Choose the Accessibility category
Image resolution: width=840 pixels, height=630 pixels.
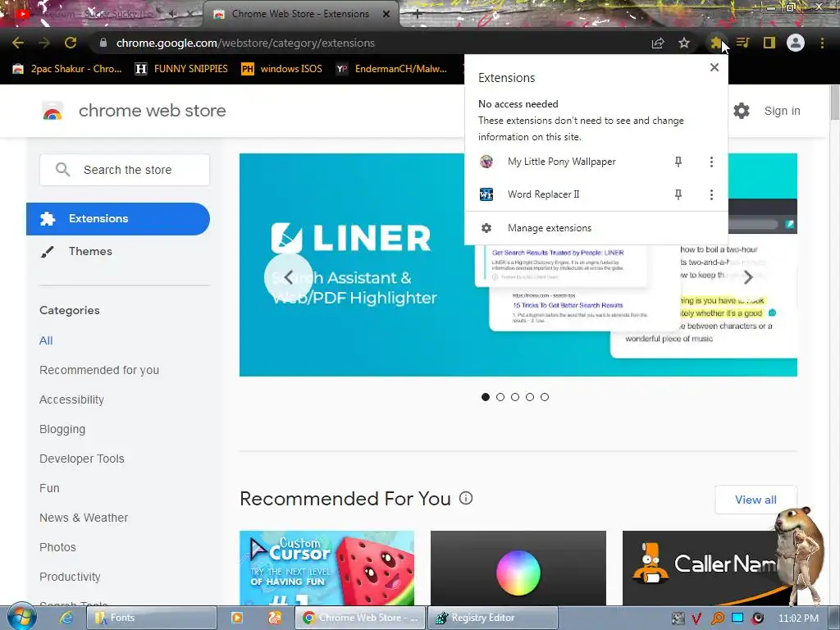tap(72, 399)
